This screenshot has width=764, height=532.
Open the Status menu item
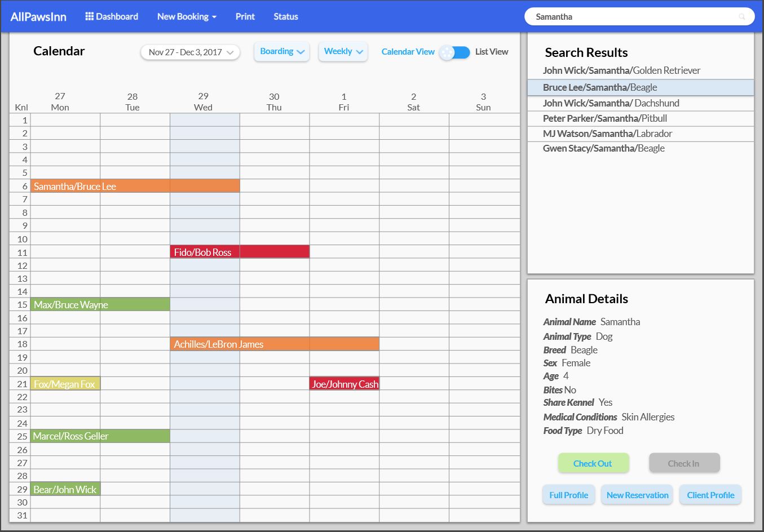click(286, 17)
